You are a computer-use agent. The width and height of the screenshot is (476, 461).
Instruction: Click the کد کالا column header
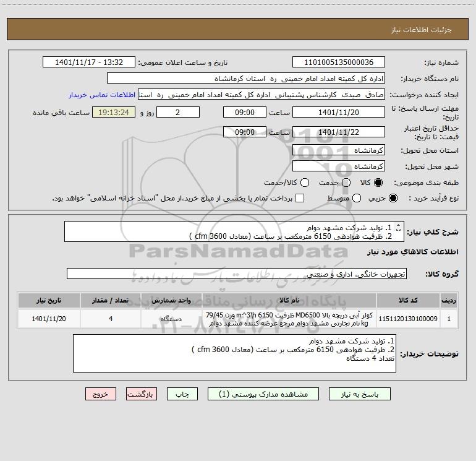click(x=408, y=300)
